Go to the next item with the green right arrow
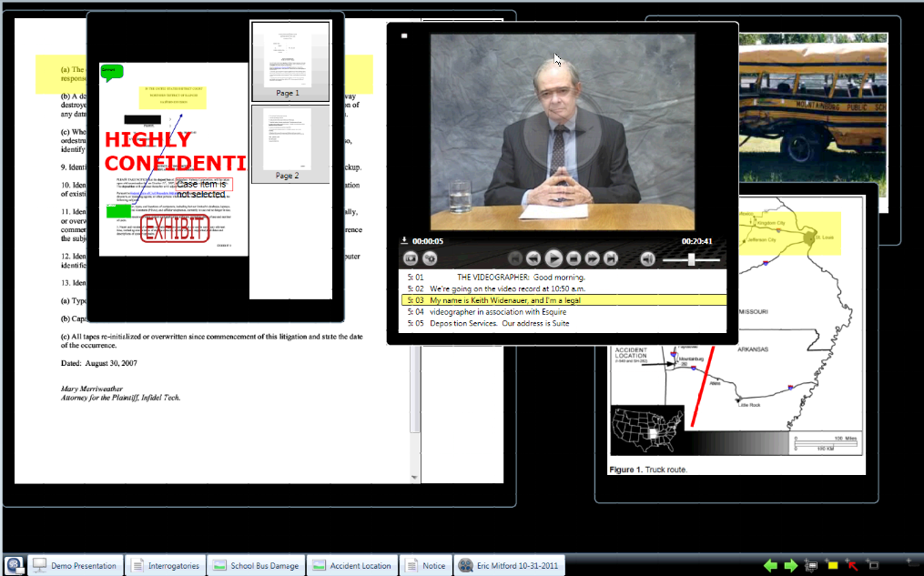 [791, 565]
